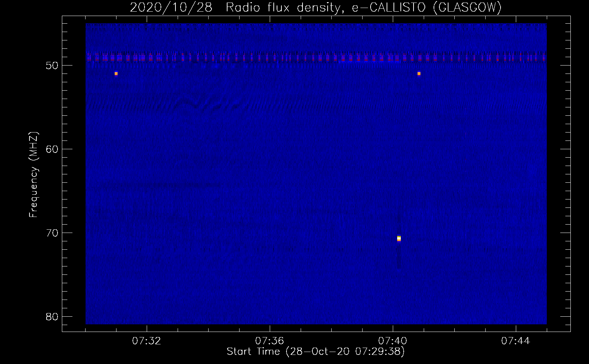Click the 80 MHz frequency axis label
The image size is (589, 364).
coord(52,317)
